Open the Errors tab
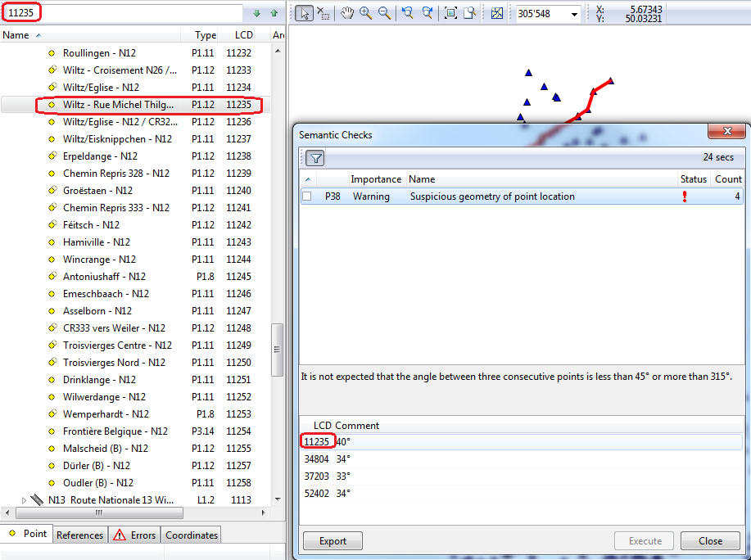Viewport: 751px width, 560px height. [x=134, y=535]
